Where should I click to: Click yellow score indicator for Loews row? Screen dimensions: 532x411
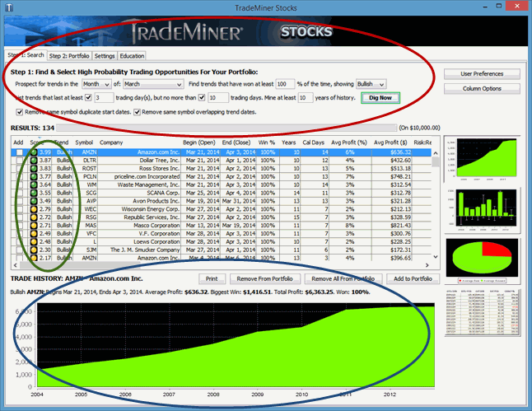pyautogui.click(x=34, y=242)
